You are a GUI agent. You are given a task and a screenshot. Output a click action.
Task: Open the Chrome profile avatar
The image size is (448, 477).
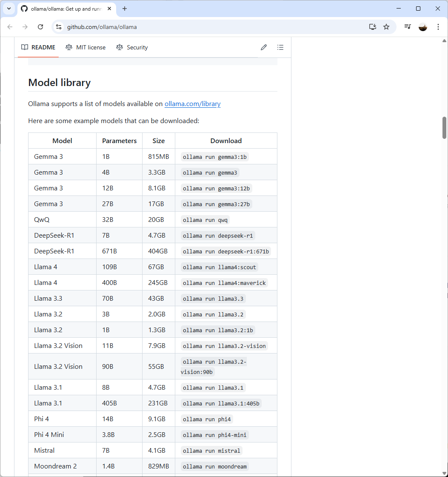[x=423, y=27]
